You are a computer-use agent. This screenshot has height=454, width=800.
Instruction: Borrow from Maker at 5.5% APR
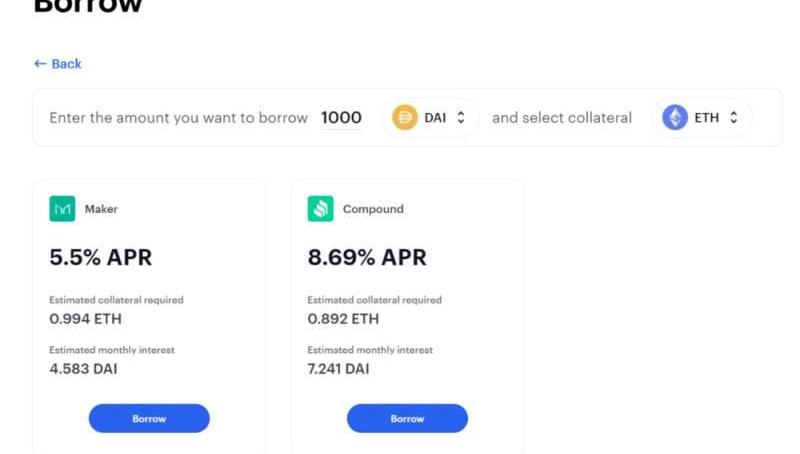pos(149,418)
